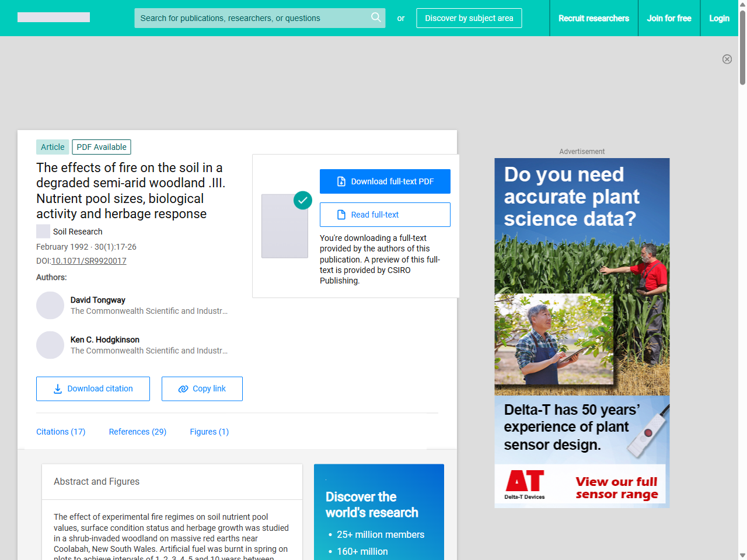Click the Soil Research journal icon
Image resolution: width=747 pixels, height=560 pixels.
pos(43,231)
